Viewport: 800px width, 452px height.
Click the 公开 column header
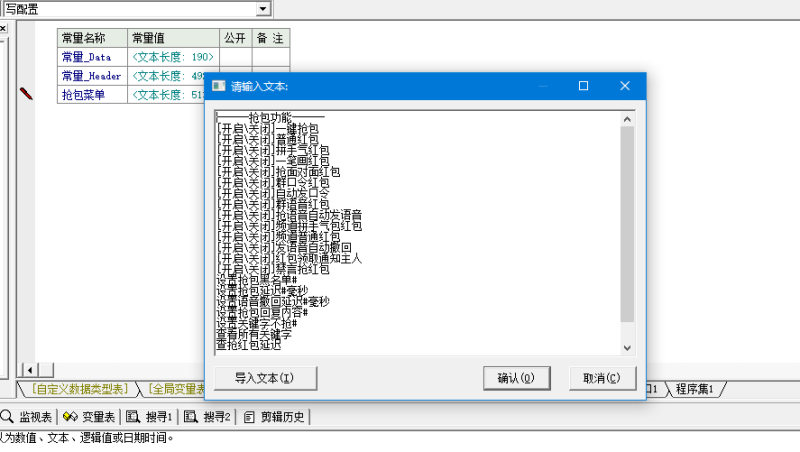pos(236,38)
